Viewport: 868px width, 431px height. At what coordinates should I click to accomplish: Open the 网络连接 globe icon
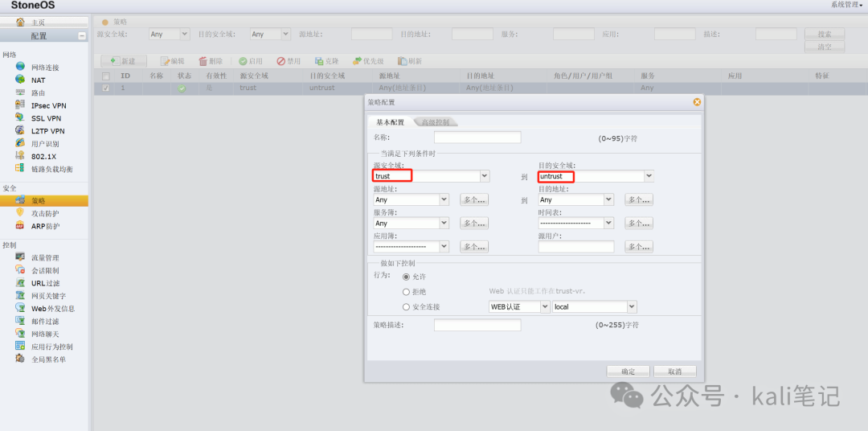point(20,67)
